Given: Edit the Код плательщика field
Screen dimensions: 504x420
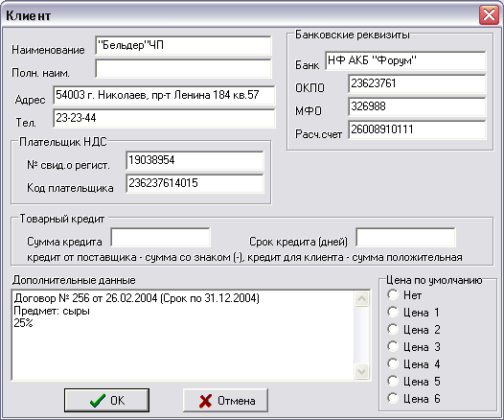Looking at the screenshot, I should point(195,183).
